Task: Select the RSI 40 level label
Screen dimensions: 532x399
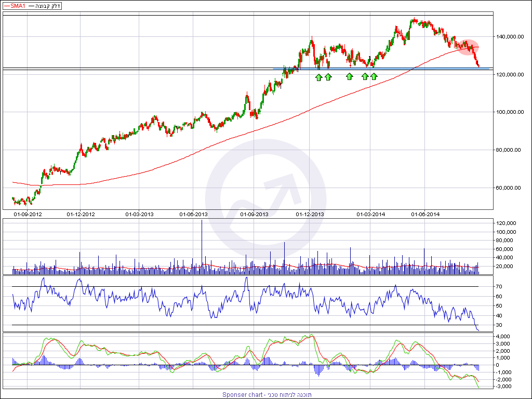Action: coord(499,315)
